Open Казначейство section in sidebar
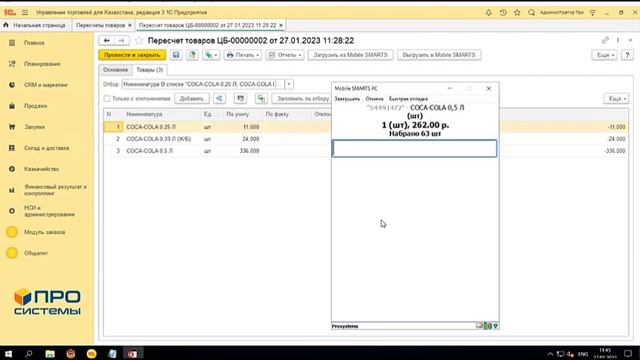The height and width of the screenshot is (360, 640). coord(41,169)
